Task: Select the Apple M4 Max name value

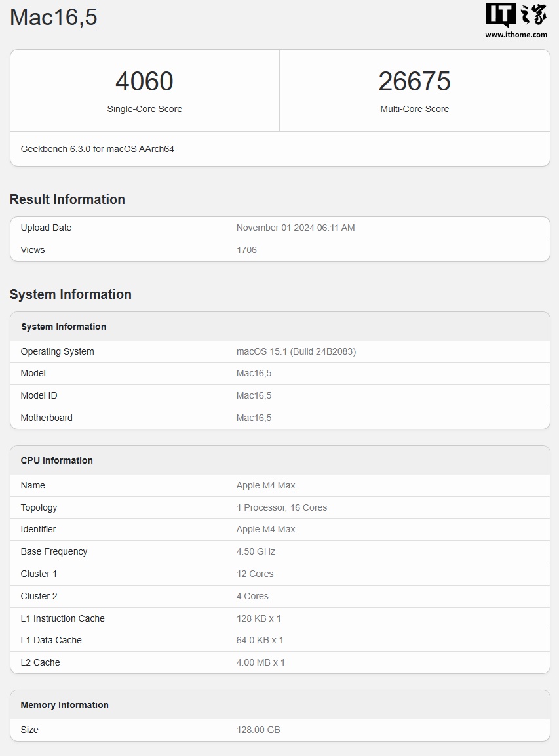Action: pos(265,485)
